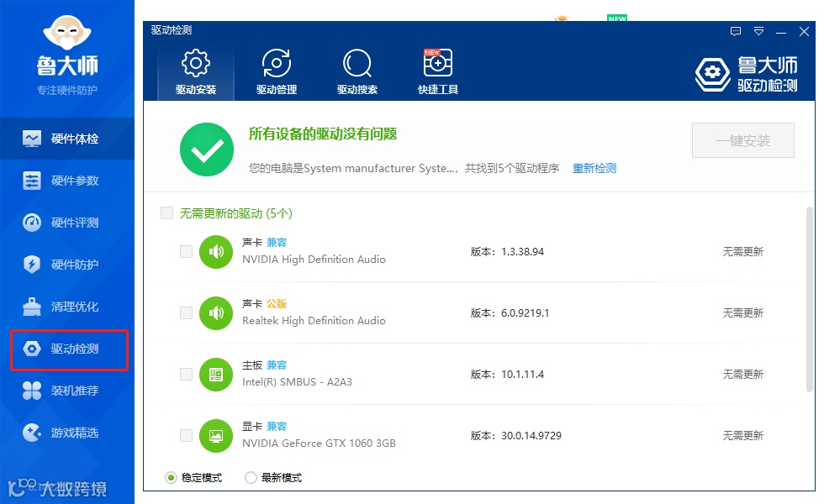This screenshot has width=824, height=504.
Task: Click 无需更新 status for NVIDIA audio
Action: pos(742,251)
